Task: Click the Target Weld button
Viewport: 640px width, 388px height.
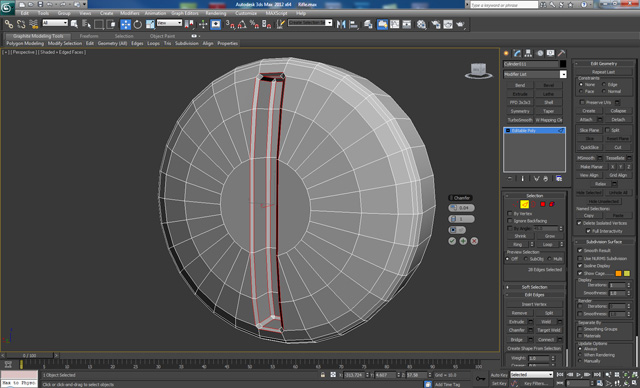Action: 549,330
